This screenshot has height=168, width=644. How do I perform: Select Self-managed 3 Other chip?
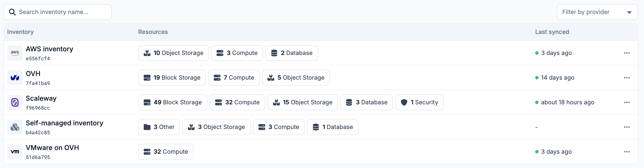coord(159,127)
